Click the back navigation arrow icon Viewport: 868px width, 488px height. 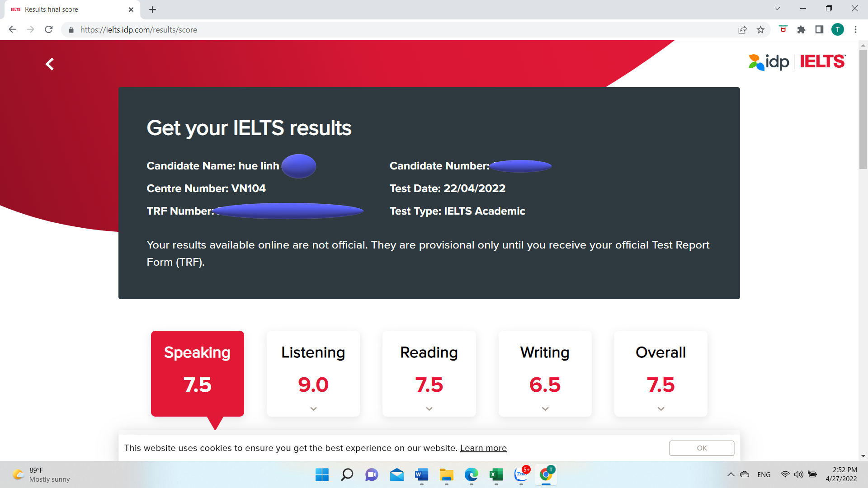click(x=49, y=64)
